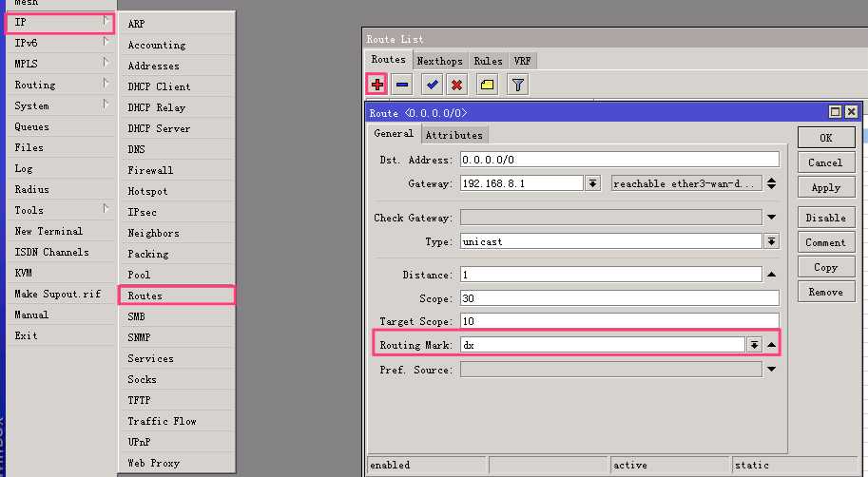Click the Copy button

pyautogui.click(x=826, y=267)
